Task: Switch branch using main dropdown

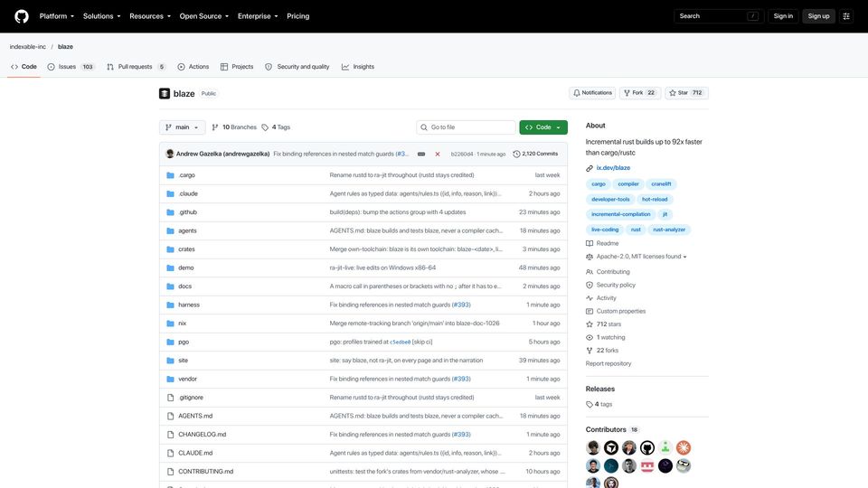Action: [x=182, y=127]
